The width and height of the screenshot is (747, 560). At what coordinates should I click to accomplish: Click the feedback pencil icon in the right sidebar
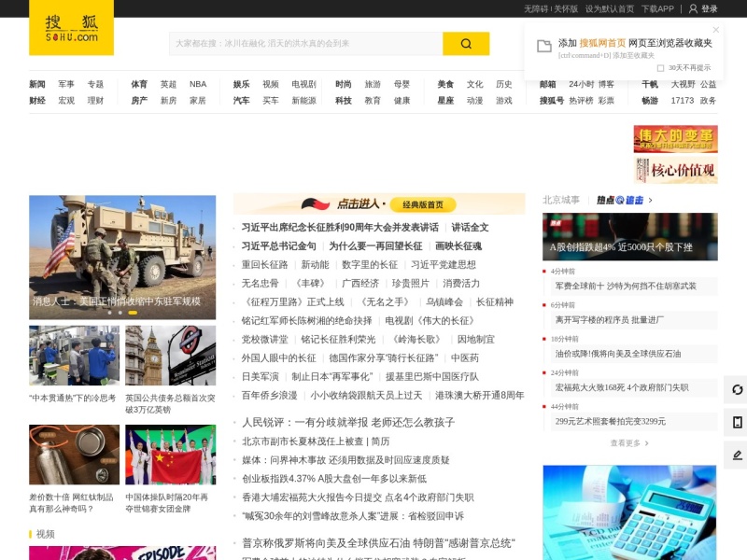click(x=737, y=455)
